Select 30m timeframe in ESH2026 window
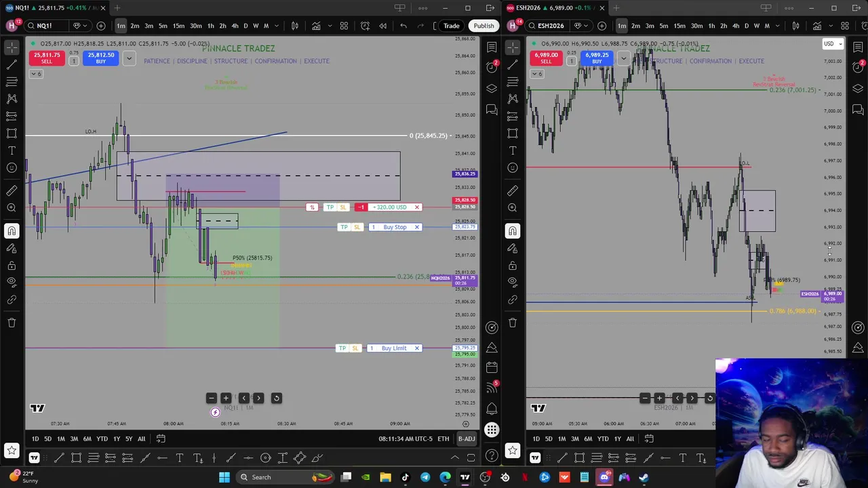868x488 pixels. coord(696,26)
